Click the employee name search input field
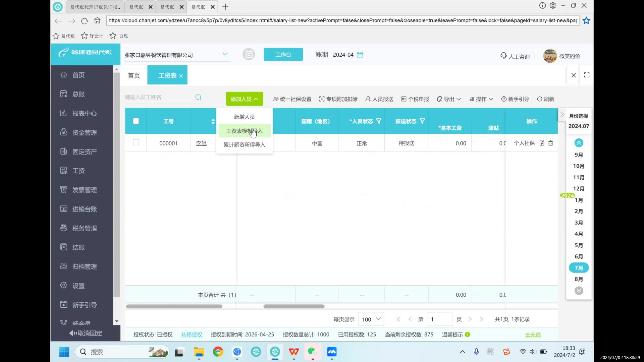 coord(158,97)
